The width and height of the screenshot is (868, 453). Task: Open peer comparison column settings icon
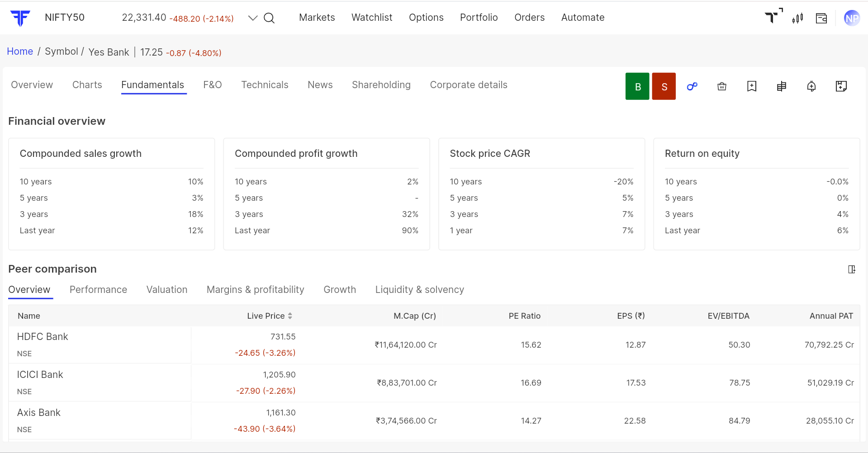point(851,269)
